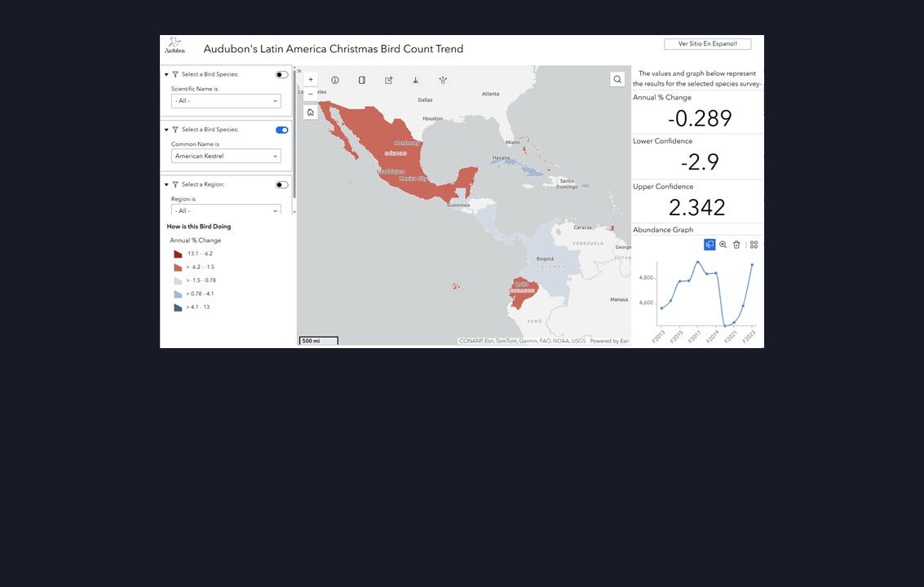924x587 pixels.
Task: Open the map information icon
Action: pos(335,80)
